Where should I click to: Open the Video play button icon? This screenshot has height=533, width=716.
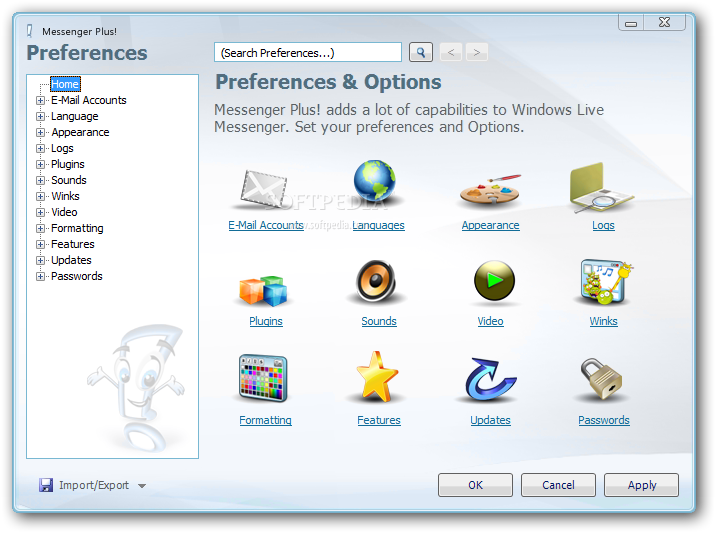click(494, 281)
